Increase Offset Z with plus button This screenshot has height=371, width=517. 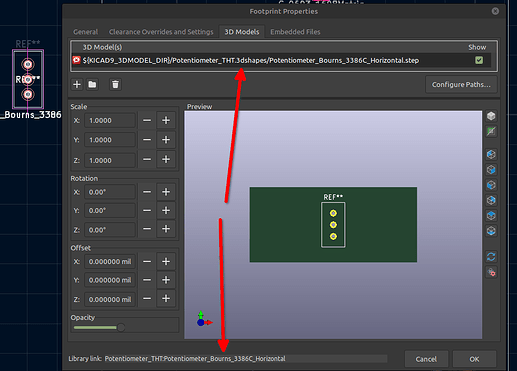click(x=166, y=299)
